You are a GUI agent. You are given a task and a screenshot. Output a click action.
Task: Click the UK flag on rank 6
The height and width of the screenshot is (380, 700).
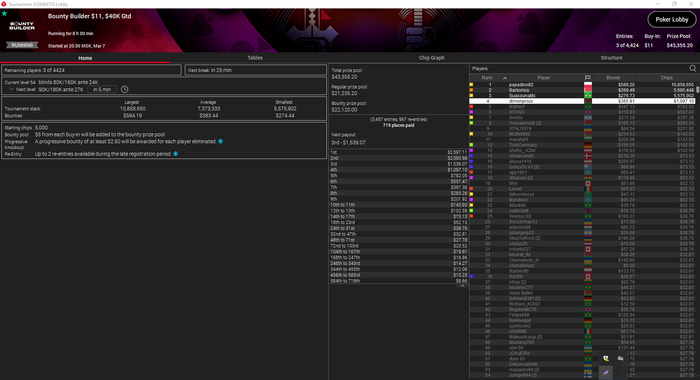[x=588, y=112]
